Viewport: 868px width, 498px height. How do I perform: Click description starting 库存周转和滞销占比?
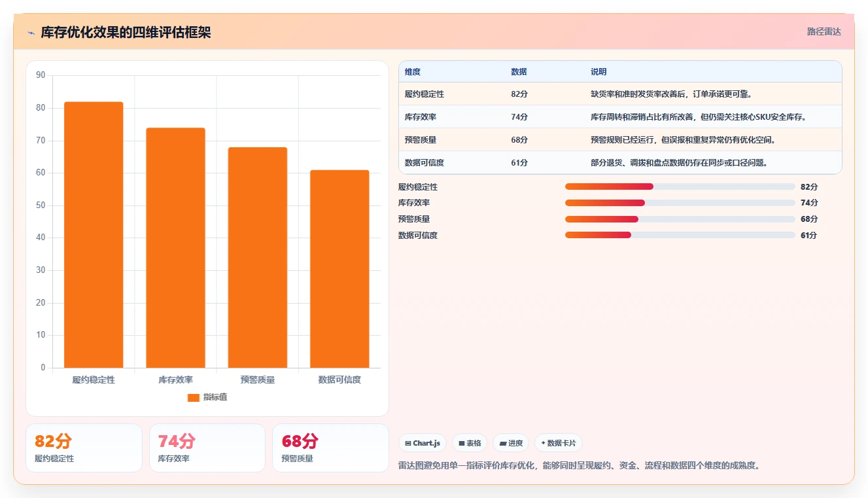click(698, 117)
